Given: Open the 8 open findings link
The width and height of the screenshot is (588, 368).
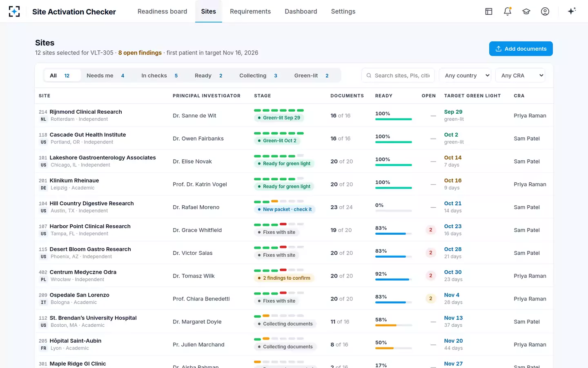Looking at the screenshot, I should [140, 53].
